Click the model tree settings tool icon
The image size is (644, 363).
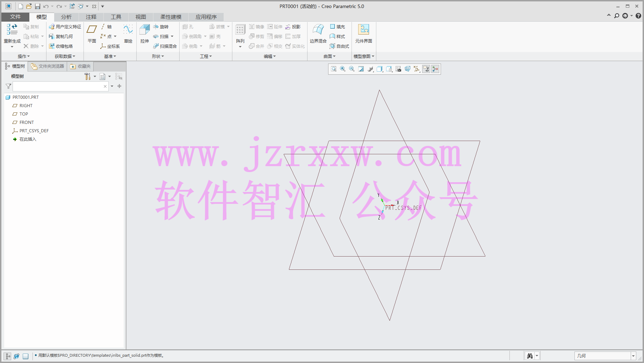[87, 76]
